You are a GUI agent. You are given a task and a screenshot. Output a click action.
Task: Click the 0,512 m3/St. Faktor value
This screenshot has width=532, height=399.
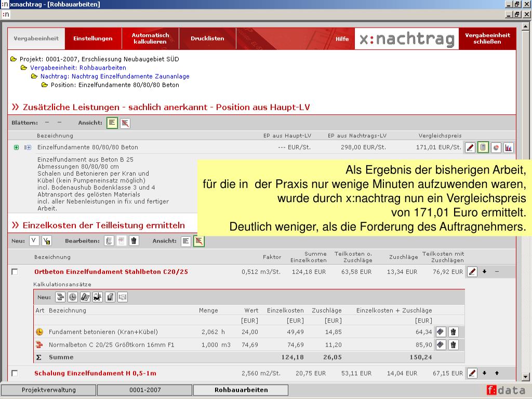(261, 272)
